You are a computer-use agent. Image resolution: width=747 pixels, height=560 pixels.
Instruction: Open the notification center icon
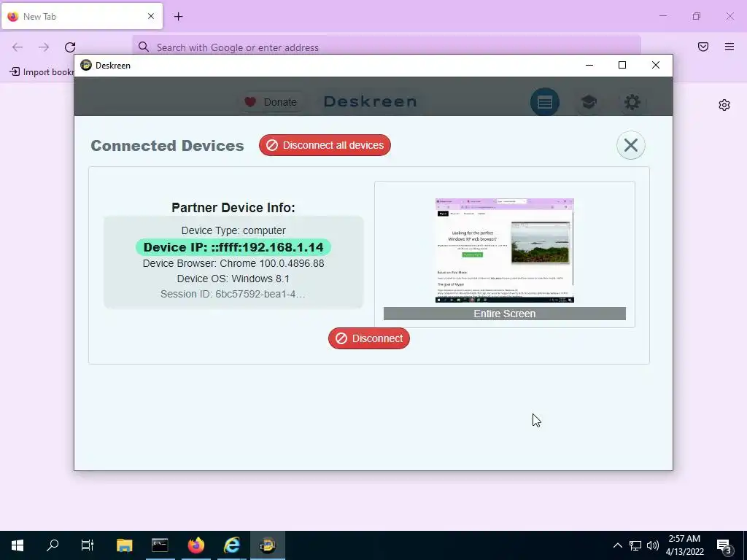pos(724,545)
